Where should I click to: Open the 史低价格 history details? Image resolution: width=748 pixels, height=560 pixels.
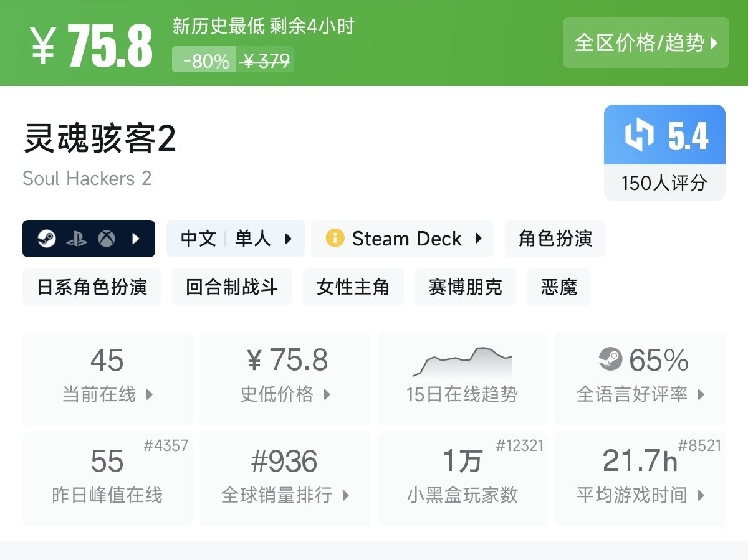coord(285,377)
